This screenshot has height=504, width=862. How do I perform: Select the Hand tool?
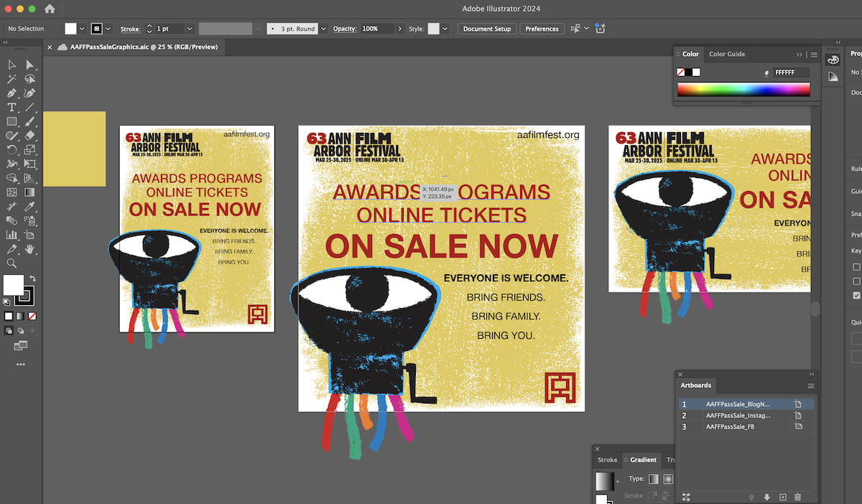point(30,249)
